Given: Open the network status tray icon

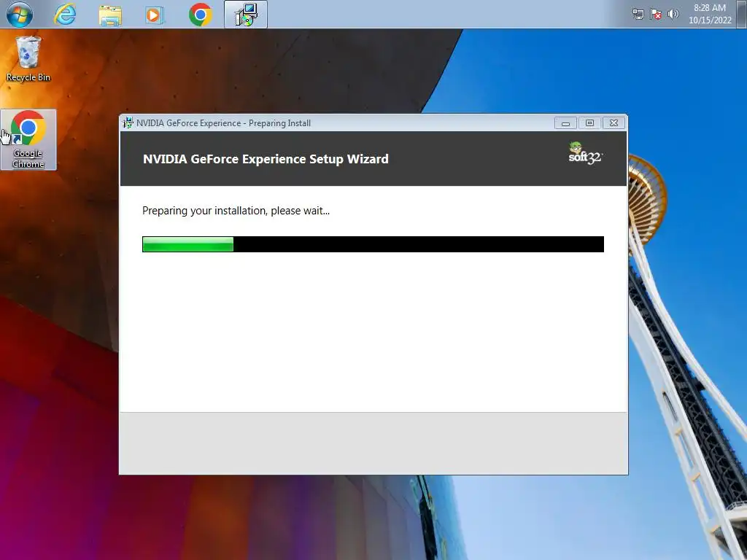Looking at the screenshot, I should [x=638, y=15].
